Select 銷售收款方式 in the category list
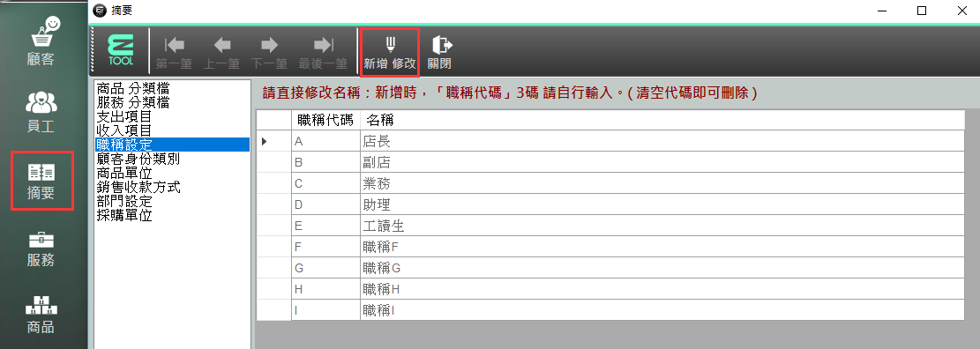Viewport: 980px width, 349px height. [138, 188]
